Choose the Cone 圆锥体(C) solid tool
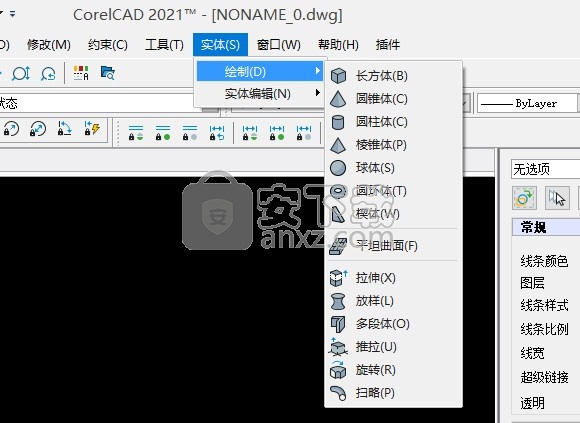Screen dimensions: 580x423 393,99
